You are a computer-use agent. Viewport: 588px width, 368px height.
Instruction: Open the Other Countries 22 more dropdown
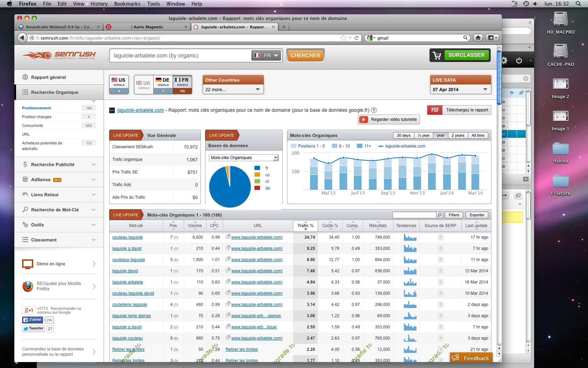point(233,89)
